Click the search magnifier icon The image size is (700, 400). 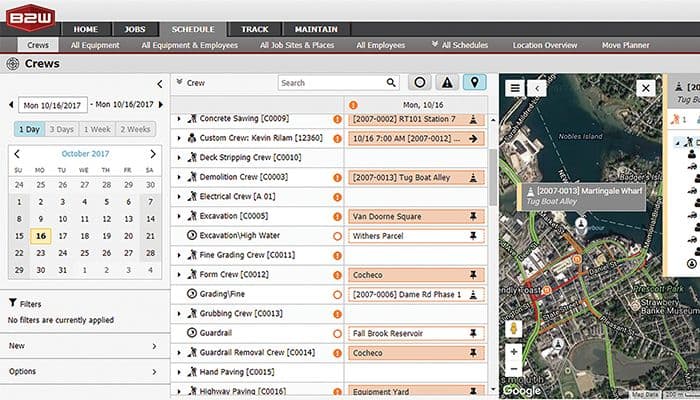390,83
